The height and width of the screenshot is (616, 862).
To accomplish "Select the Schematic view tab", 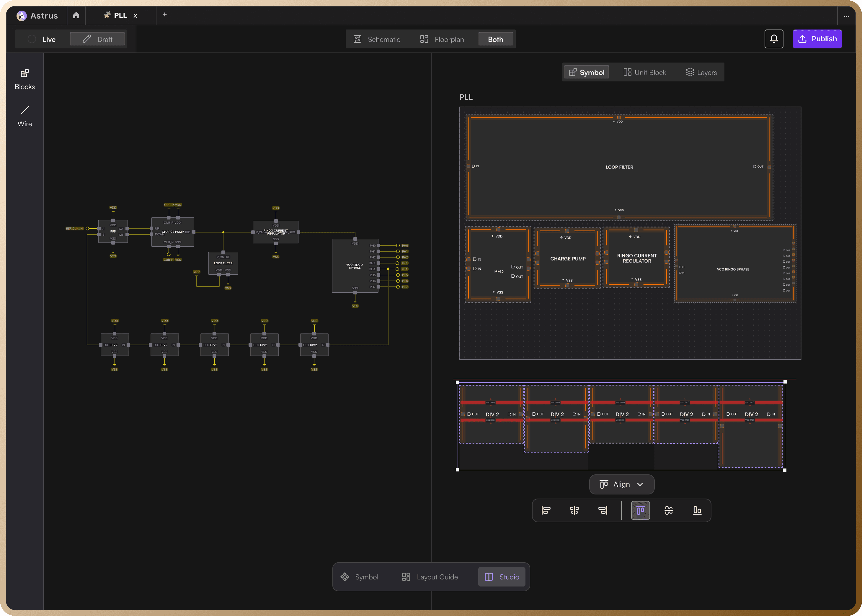I will click(377, 40).
